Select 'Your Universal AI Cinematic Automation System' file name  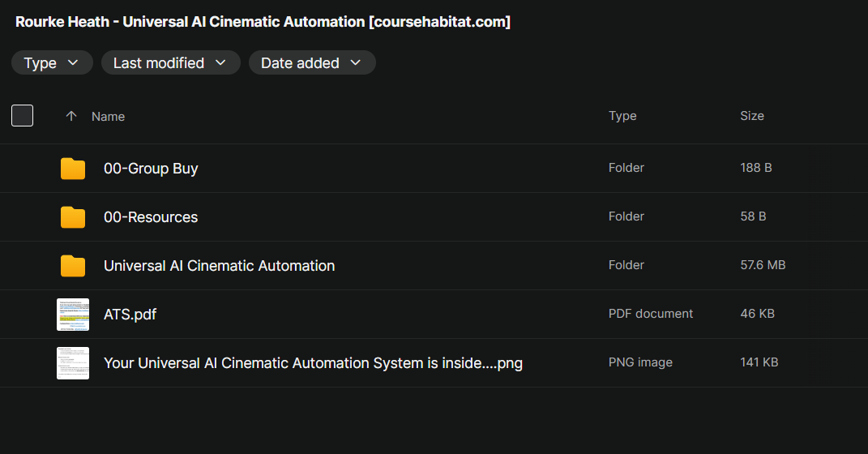click(314, 363)
